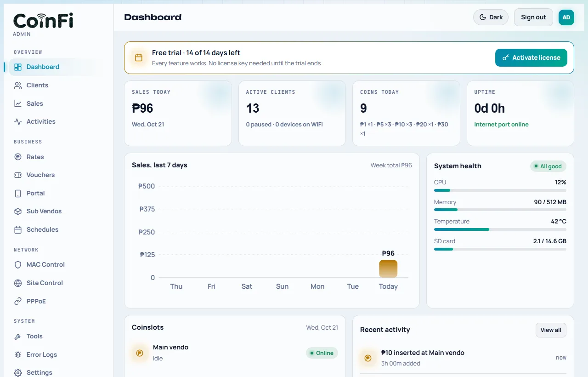Click the free trial calendar icon
588x377 pixels.
(138, 57)
